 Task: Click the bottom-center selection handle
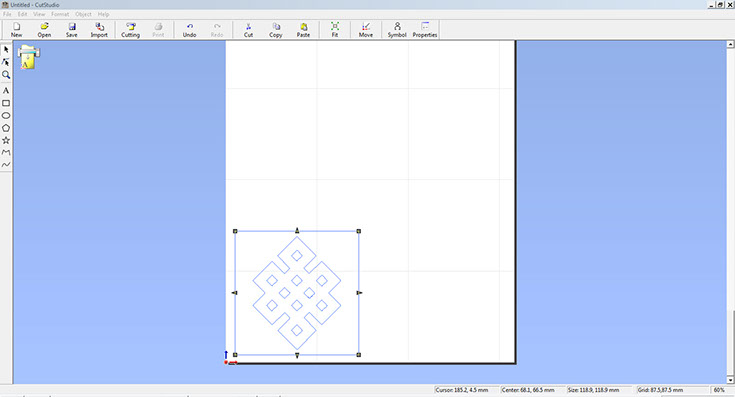pyautogui.click(x=297, y=355)
